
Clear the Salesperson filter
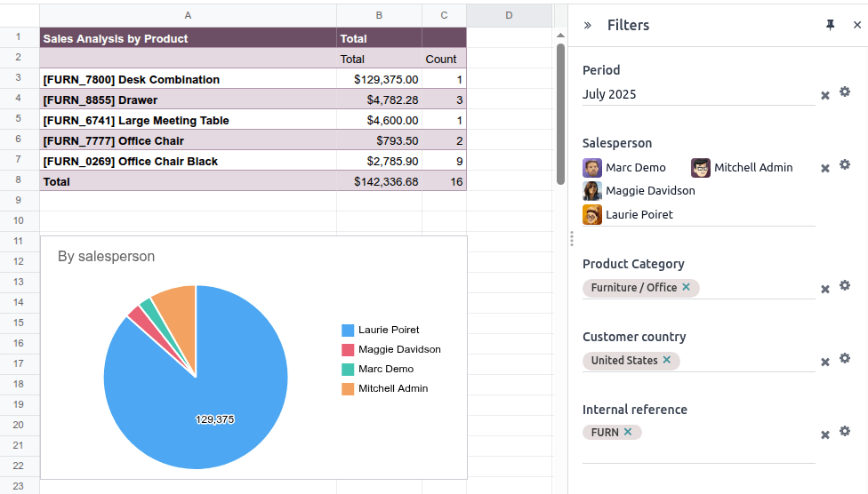[825, 168]
